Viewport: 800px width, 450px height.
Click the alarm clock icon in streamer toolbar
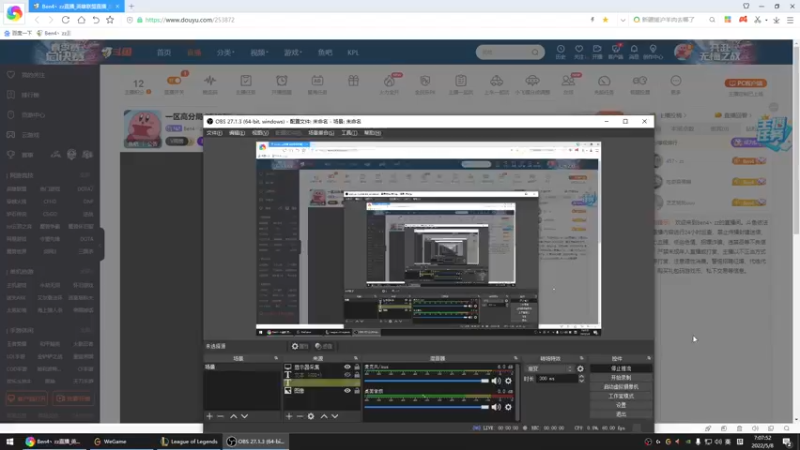click(282, 83)
